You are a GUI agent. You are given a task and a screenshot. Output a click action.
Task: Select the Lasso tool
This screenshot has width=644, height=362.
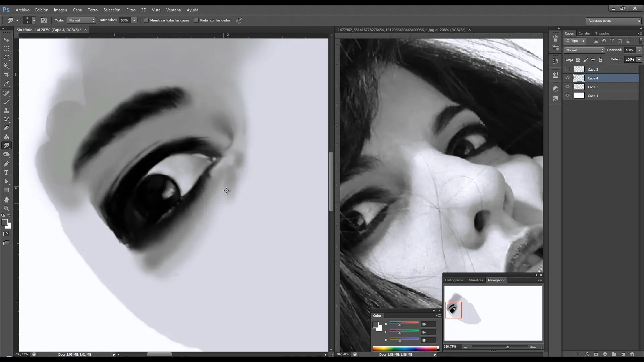click(x=6, y=58)
